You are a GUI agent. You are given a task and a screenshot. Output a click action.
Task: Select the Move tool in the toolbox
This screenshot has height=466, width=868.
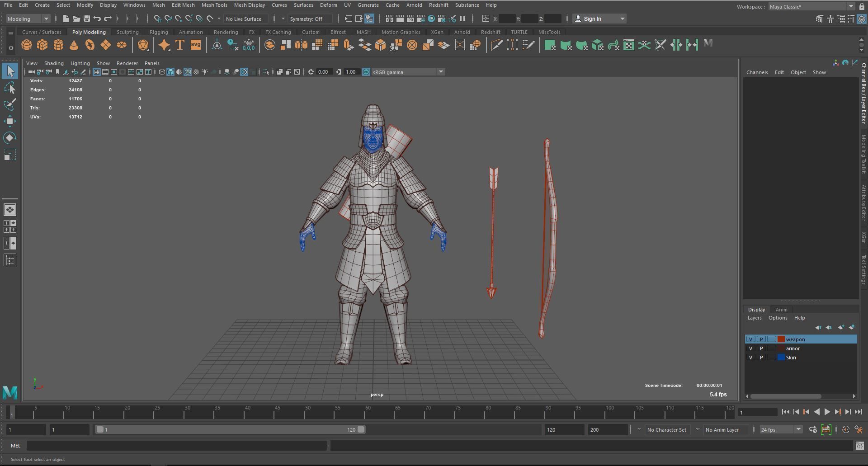tap(10, 121)
